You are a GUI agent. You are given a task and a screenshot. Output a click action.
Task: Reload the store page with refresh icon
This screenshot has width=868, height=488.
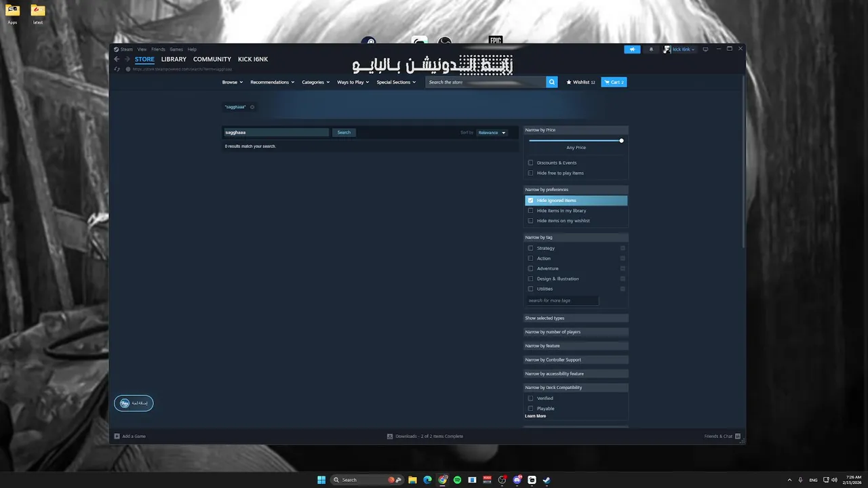[117, 69]
